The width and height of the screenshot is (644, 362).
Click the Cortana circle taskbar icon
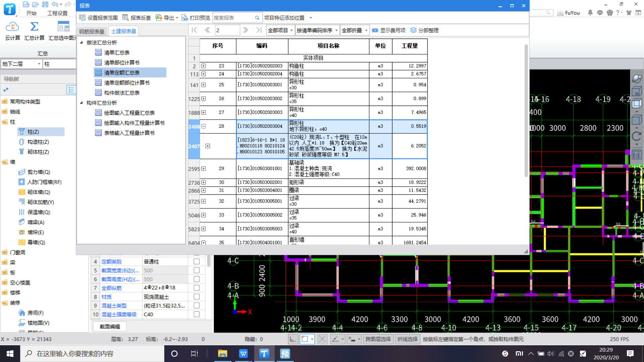pyautogui.click(x=174, y=354)
